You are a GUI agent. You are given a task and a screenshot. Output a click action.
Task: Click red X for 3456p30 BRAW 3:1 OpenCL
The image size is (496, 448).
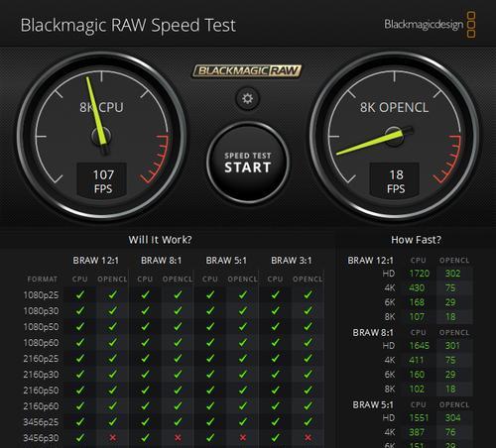308,438
